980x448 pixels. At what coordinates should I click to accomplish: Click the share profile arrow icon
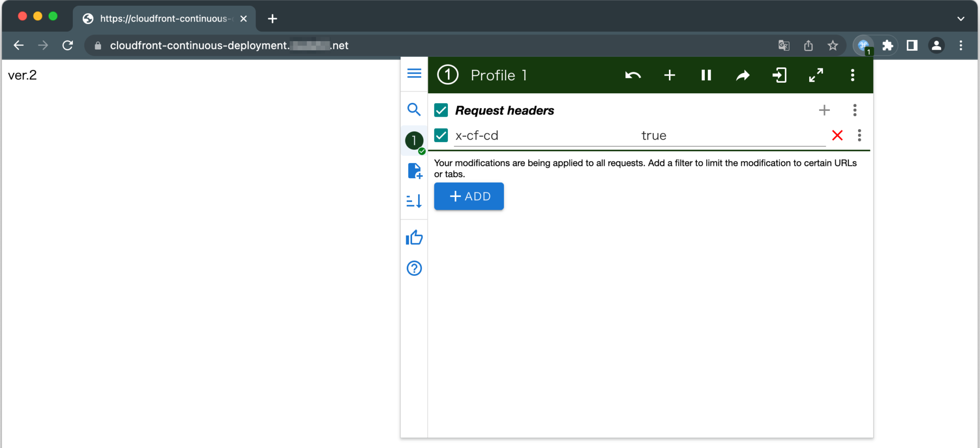(x=743, y=75)
